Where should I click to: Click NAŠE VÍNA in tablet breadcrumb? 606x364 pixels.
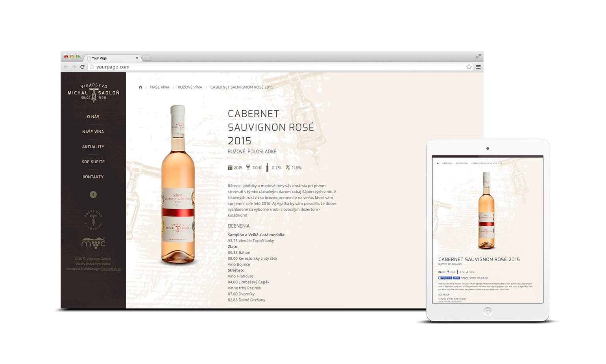447,163
